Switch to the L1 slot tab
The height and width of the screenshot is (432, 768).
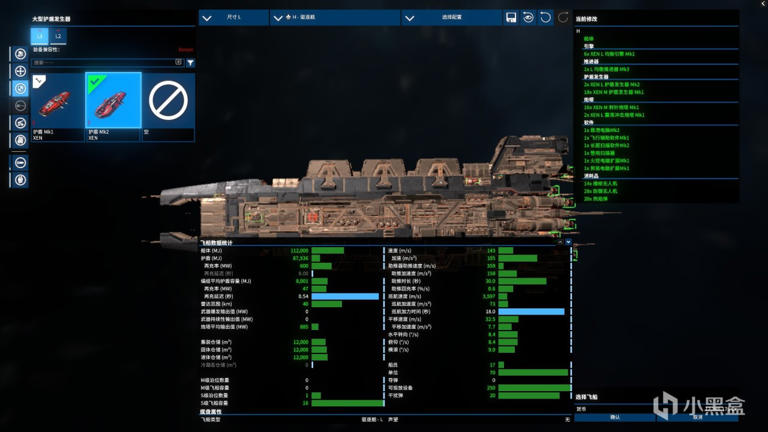point(41,36)
